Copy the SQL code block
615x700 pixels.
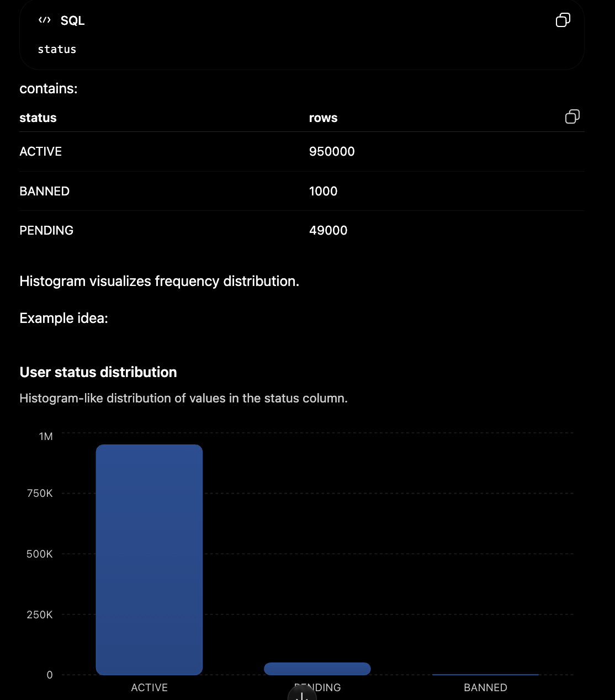point(563,20)
